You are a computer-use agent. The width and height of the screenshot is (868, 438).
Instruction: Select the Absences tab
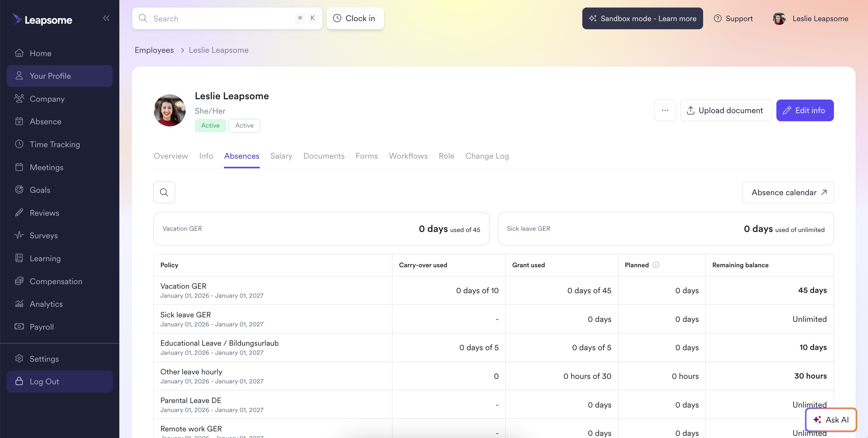(242, 156)
